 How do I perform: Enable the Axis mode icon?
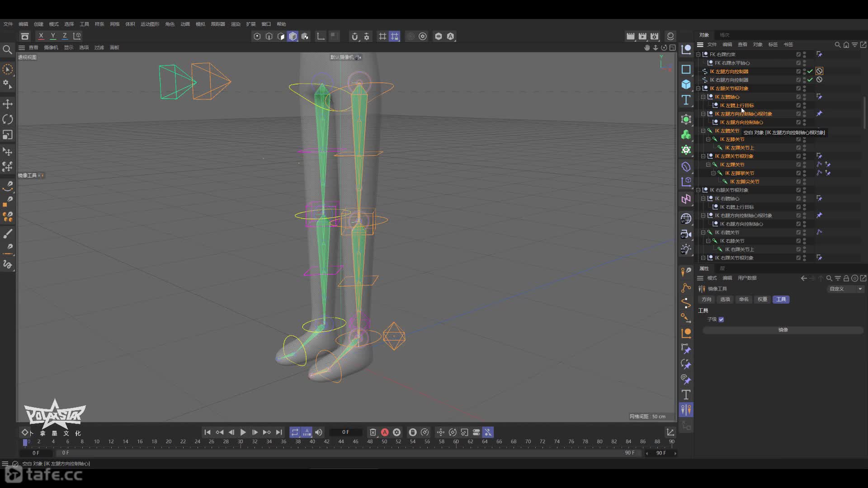(x=321, y=36)
